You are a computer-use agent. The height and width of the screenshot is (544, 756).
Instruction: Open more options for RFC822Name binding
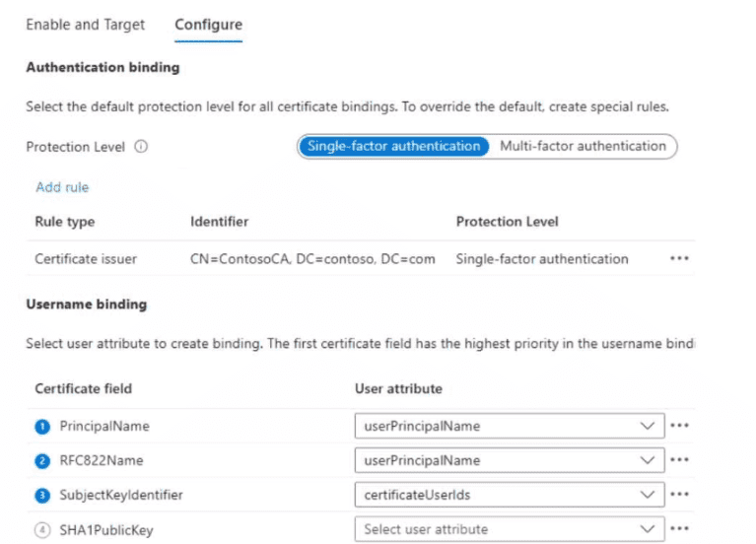coord(678,460)
